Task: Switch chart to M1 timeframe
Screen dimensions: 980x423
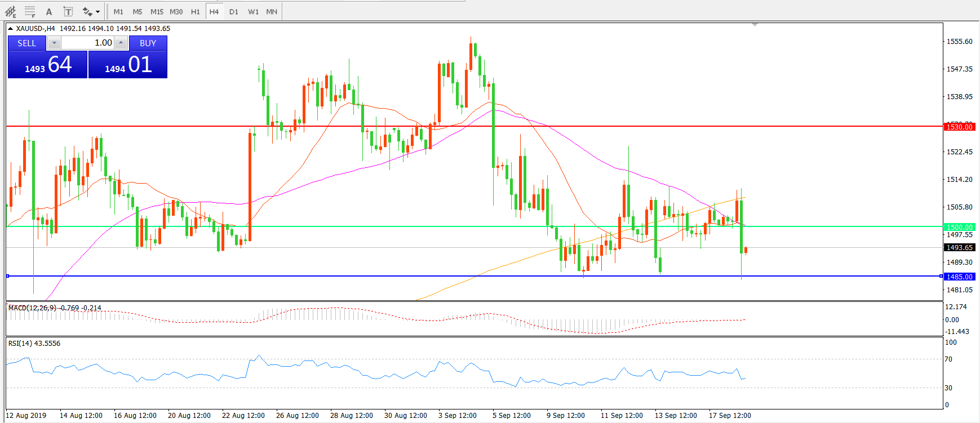Action: click(118, 11)
